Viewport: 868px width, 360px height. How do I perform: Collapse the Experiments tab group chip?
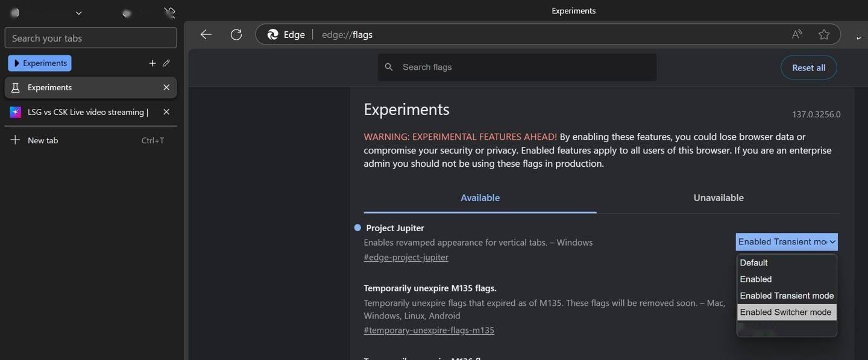(x=40, y=63)
